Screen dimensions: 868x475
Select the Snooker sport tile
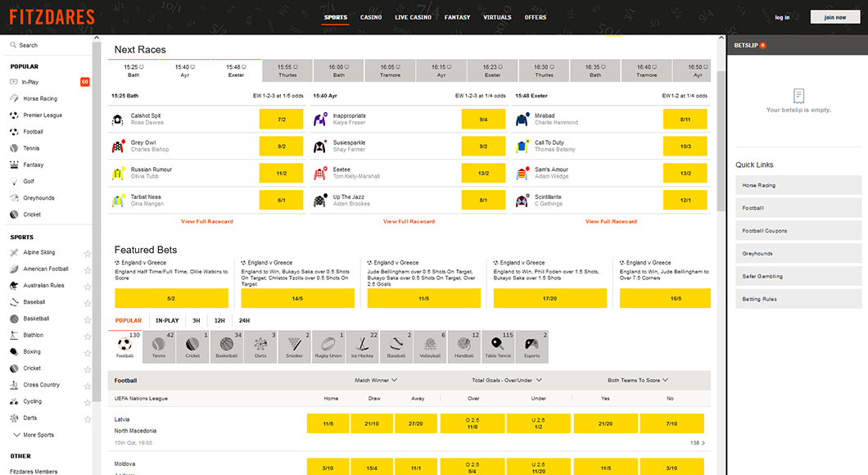point(294,346)
